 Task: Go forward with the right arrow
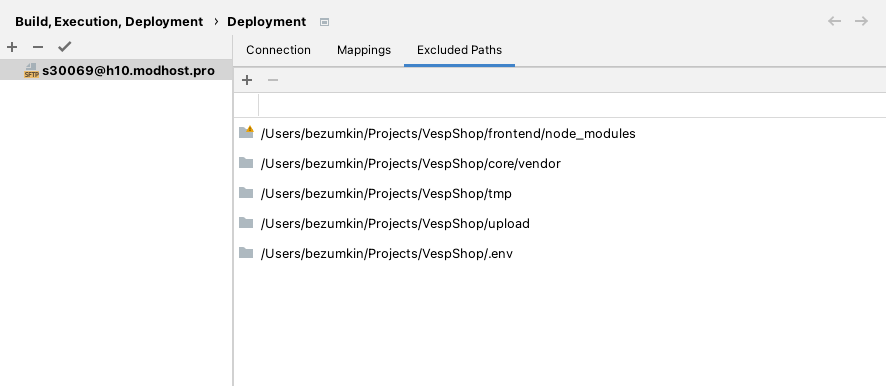point(861,21)
